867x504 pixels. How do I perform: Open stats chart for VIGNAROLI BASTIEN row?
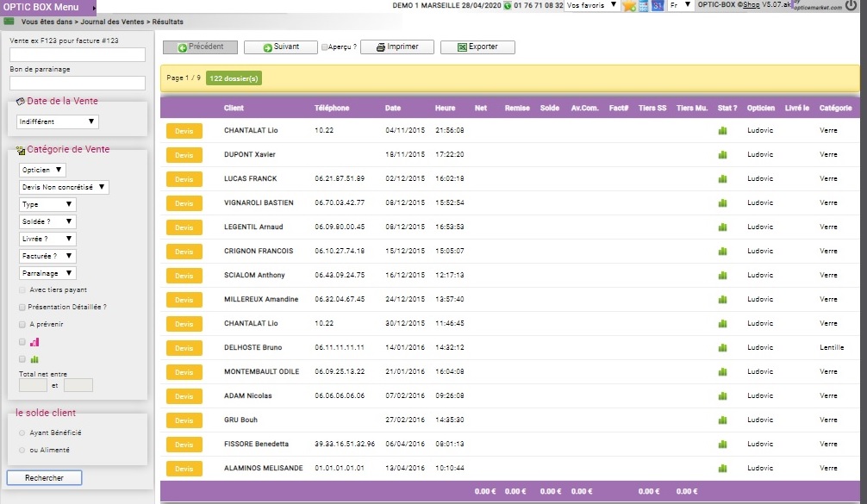(x=722, y=202)
